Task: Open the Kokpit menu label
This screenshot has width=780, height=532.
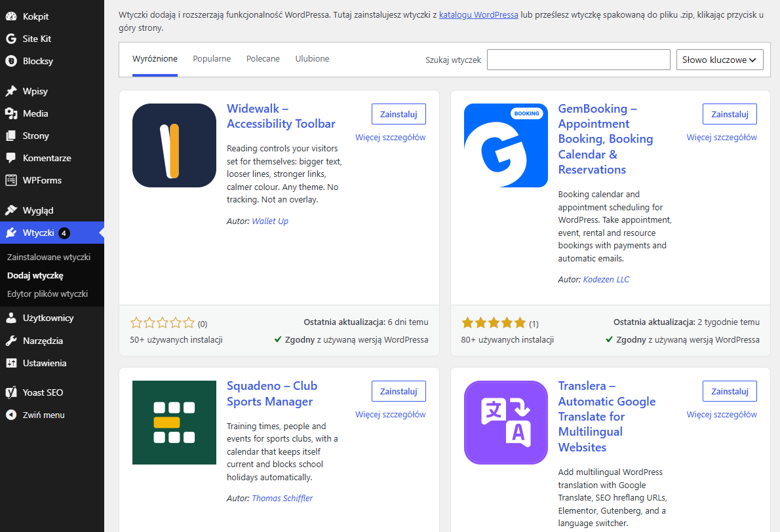Action: [x=36, y=16]
